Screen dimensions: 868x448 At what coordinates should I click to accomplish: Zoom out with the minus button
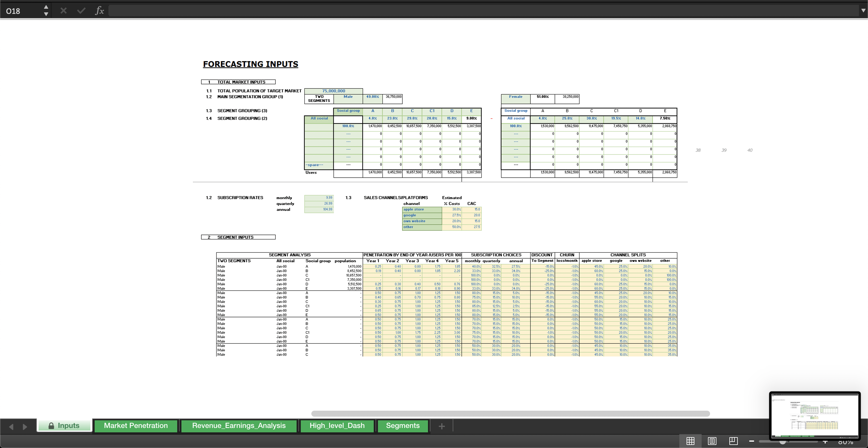click(751, 441)
